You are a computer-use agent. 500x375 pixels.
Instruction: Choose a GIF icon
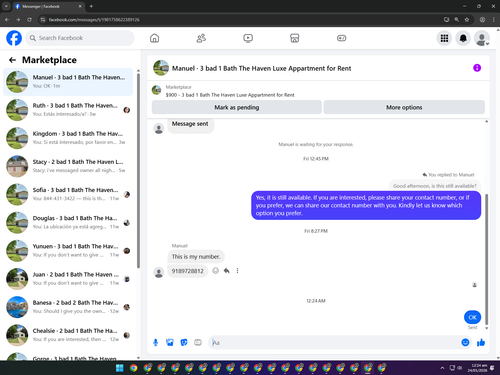[198, 342]
